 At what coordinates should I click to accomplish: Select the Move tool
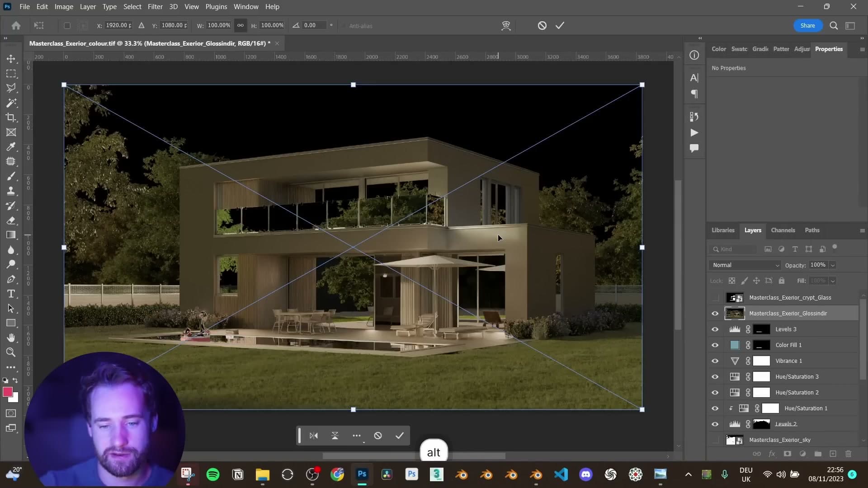pyautogui.click(x=11, y=59)
